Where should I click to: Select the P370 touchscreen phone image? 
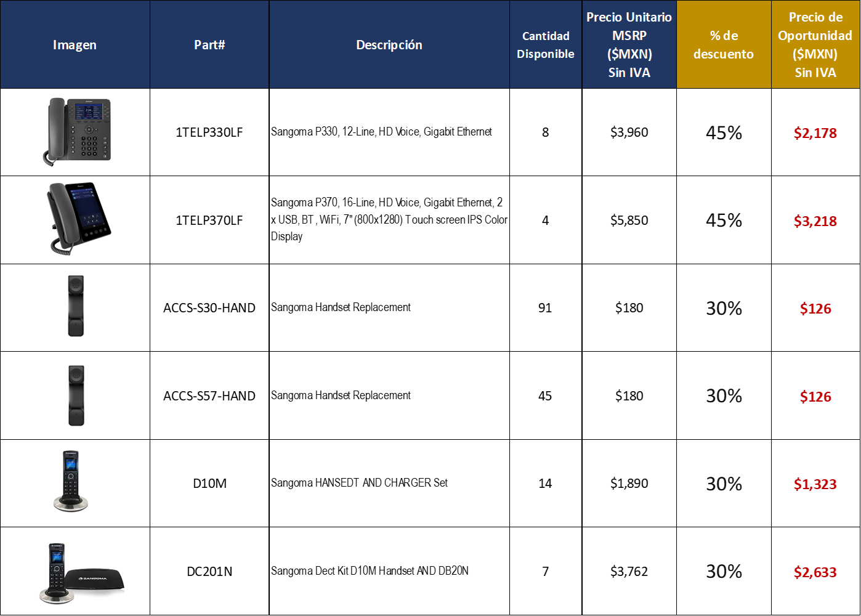(x=79, y=218)
